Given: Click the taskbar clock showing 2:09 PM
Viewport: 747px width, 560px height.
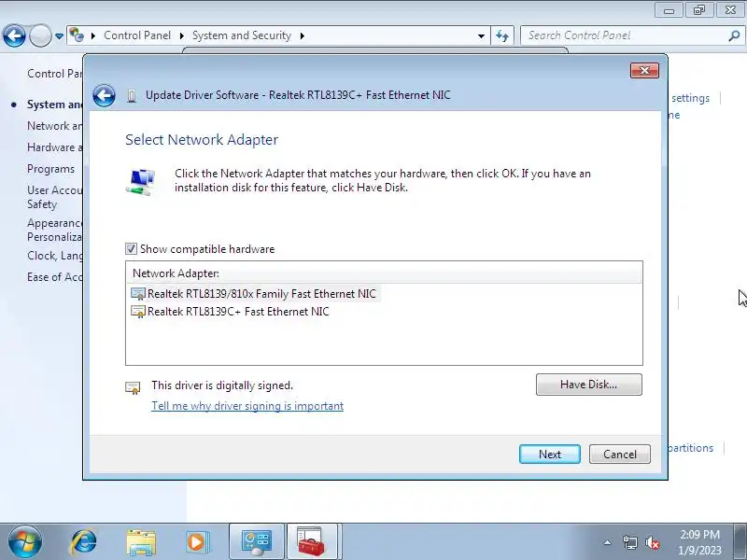Looking at the screenshot, I should point(699,542).
